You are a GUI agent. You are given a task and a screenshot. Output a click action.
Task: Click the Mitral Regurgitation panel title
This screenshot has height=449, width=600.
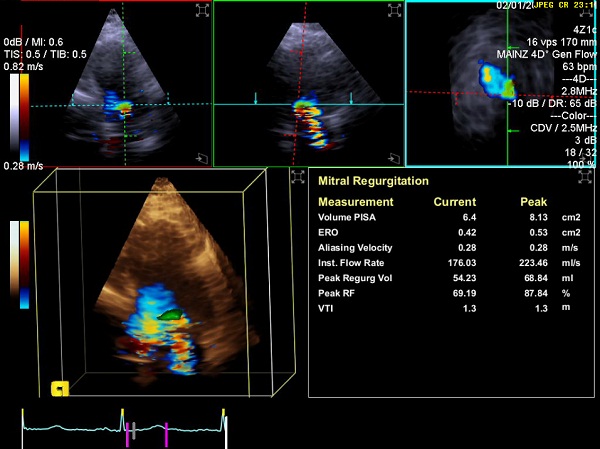(373, 181)
